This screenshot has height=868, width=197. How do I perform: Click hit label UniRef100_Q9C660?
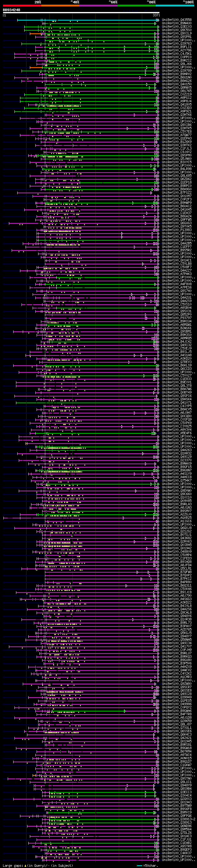click(x=177, y=494)
